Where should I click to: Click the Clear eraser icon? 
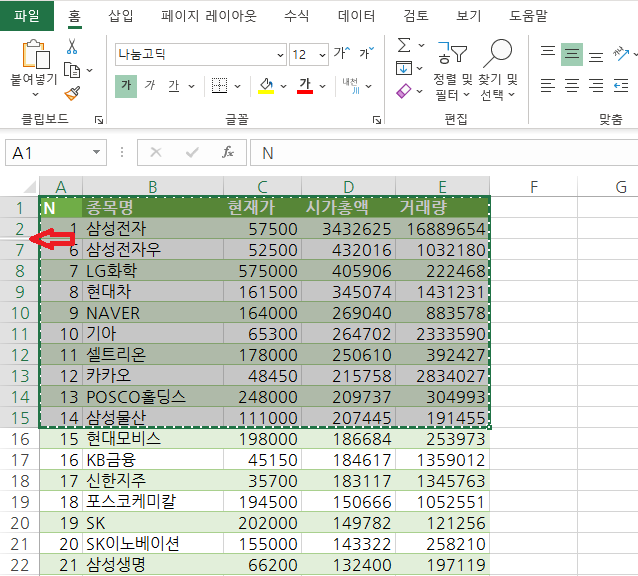[404, 91]
